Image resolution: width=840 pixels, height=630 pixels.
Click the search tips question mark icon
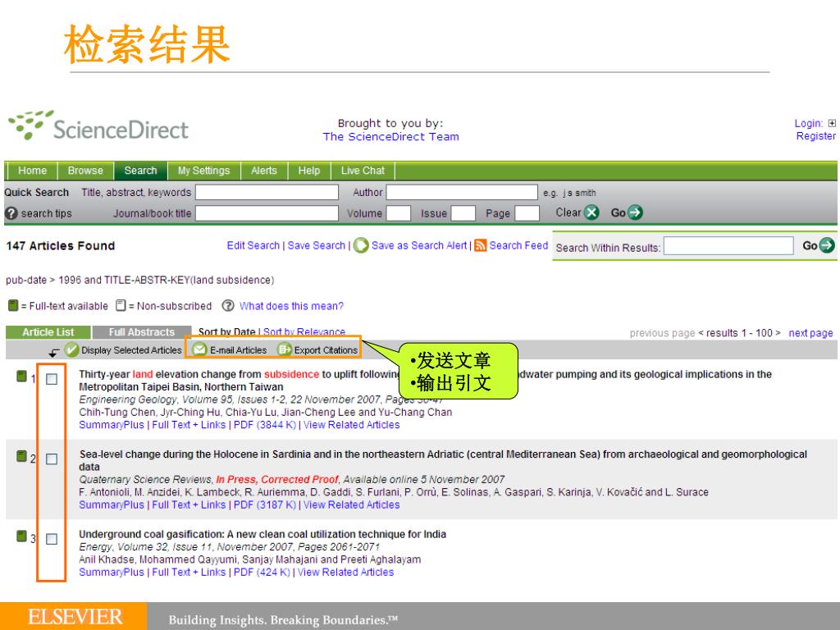[x=11, y=213]
